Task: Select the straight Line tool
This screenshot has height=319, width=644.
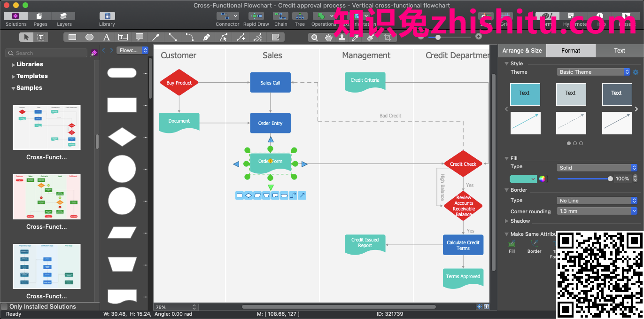Action: coord(173,37)
